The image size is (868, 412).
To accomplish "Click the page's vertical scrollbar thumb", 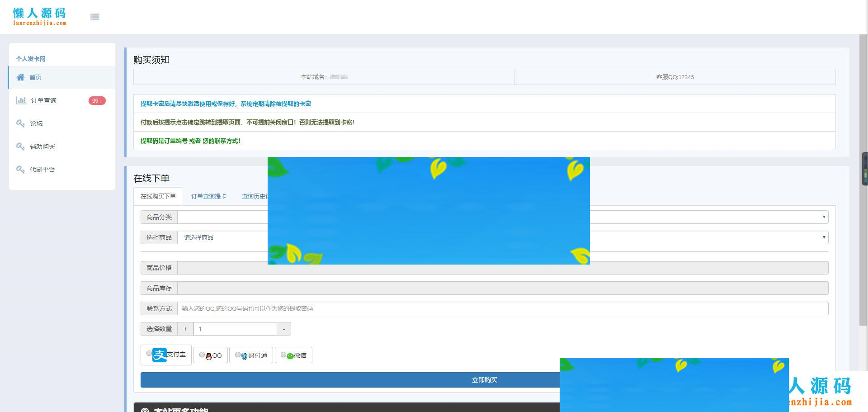I will pyautogui.click(x=863, y=181).
